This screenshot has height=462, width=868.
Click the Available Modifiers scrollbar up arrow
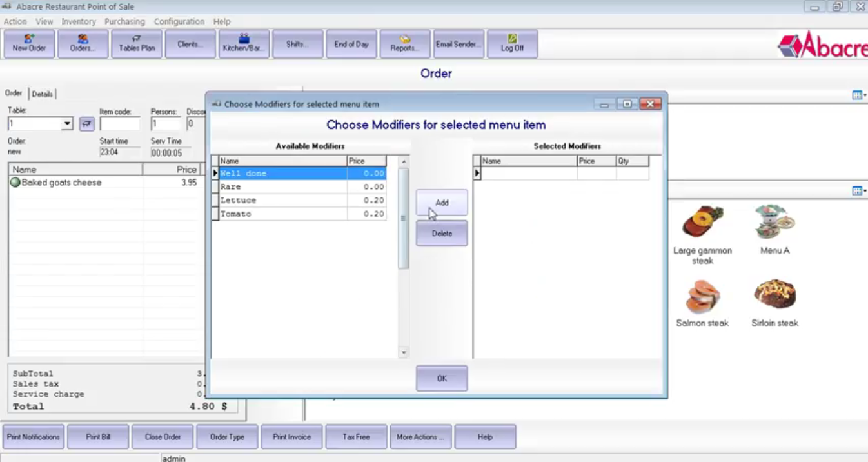(404, 161)
